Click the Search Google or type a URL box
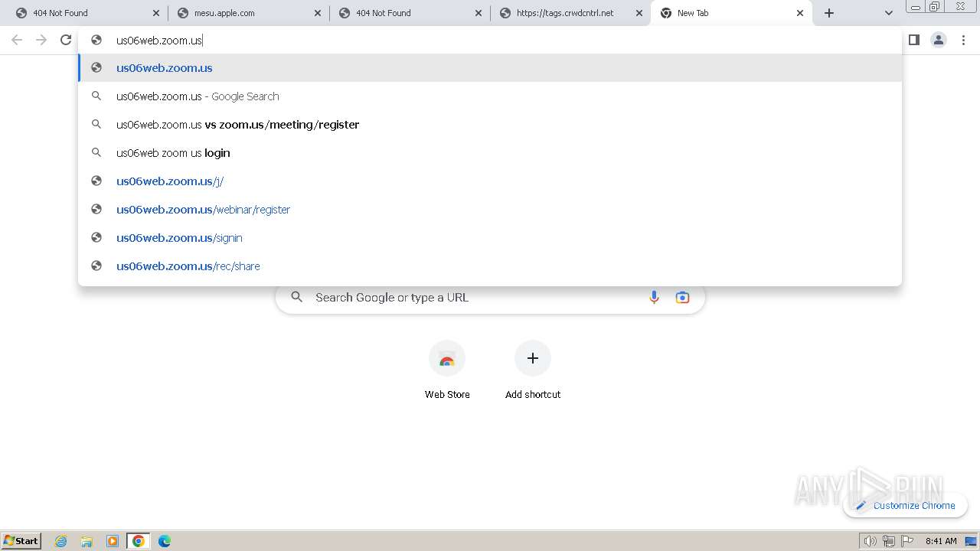Screen dimensions: 980x551 tap(490, 298)
